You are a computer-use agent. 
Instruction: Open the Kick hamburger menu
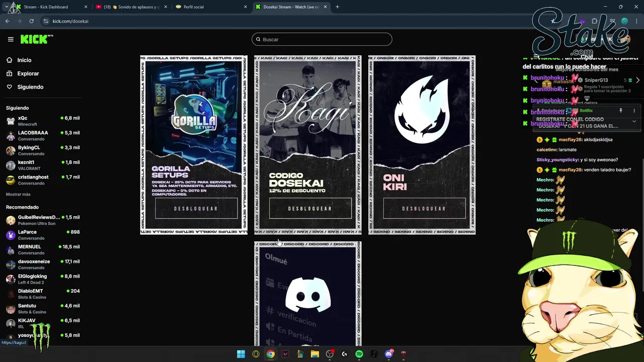[11, 39]
